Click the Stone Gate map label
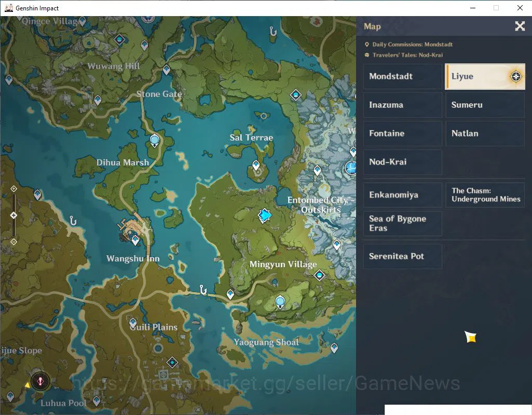Screen dimensions: 532x415 coord(159,94)
